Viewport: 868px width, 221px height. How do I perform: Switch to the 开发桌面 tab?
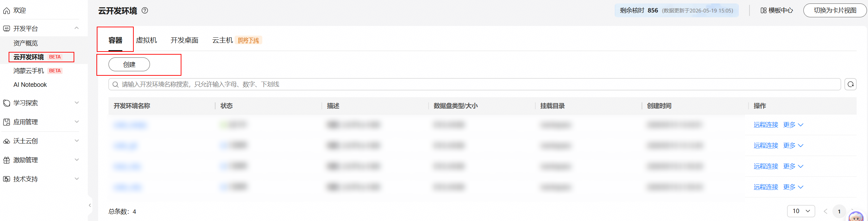(x=184, y=40)
